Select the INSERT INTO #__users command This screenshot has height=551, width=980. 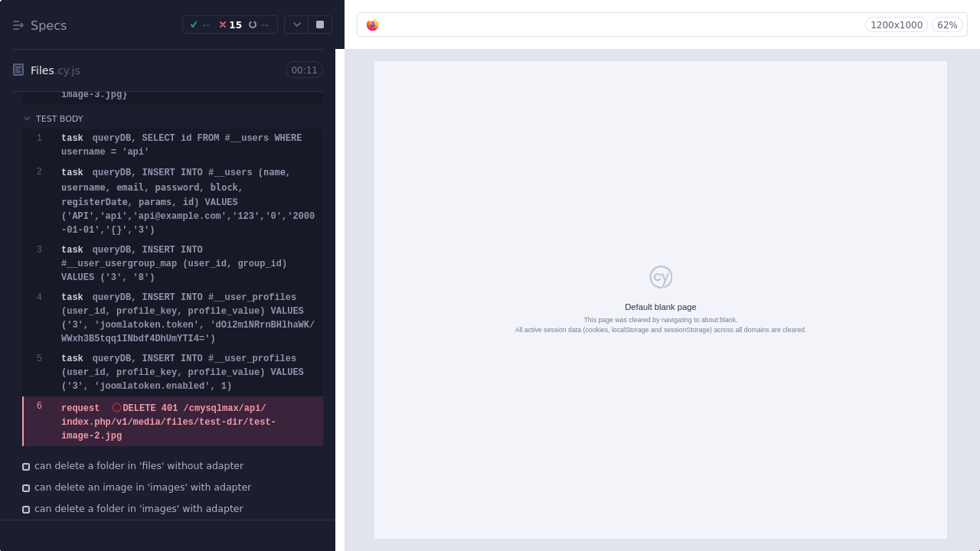(173, 201)
